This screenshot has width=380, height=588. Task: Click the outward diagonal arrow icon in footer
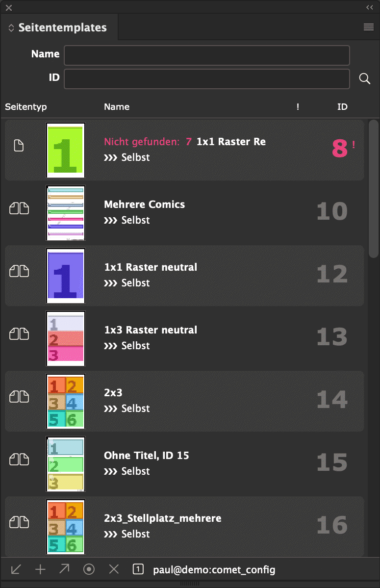[x=64, y=569]
